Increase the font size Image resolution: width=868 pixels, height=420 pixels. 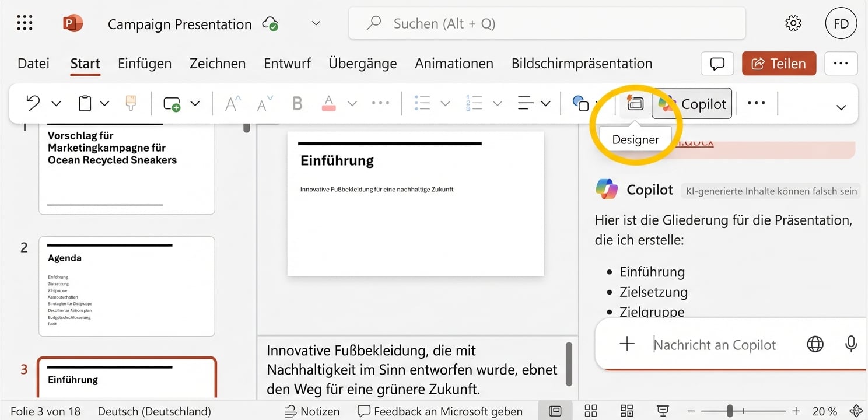(232, 103)
